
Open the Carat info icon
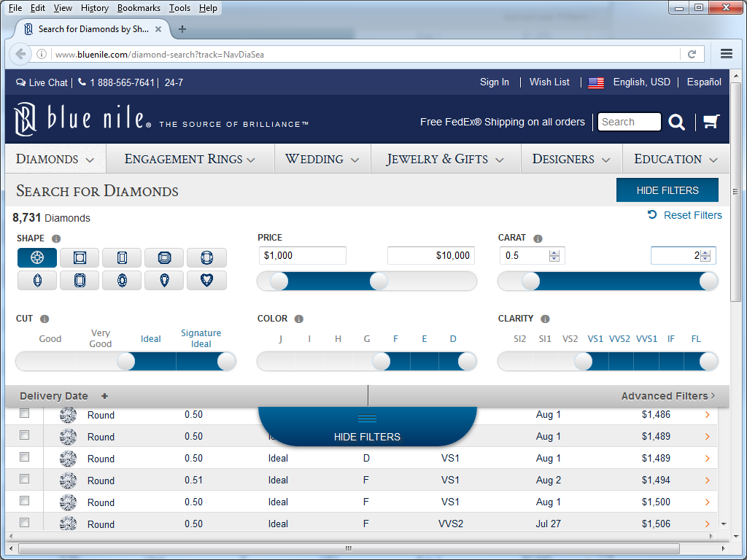click(538, 238)
